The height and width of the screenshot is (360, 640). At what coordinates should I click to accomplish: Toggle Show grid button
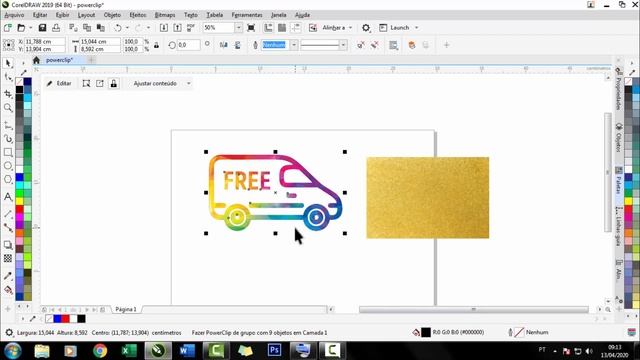click(282, 28)
